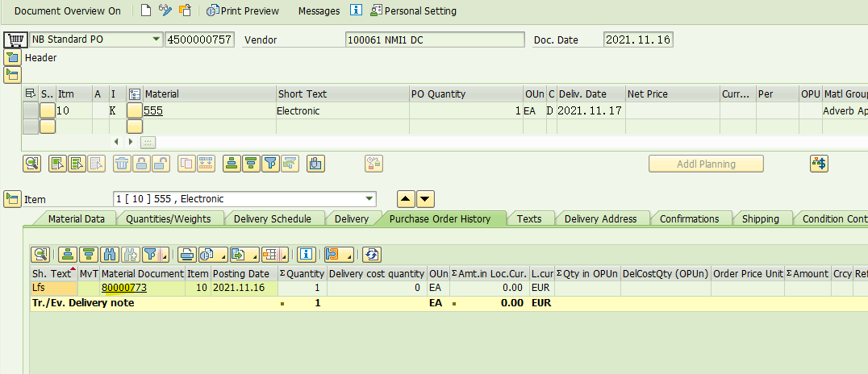Switch to Confirmations tab
The height and width of the screenshot is (374, 868).
coord(689,218)
